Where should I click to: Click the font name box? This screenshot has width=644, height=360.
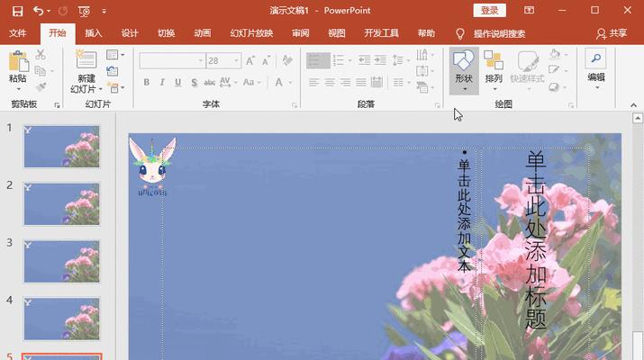pyautogui.click(x=172, y=61)
